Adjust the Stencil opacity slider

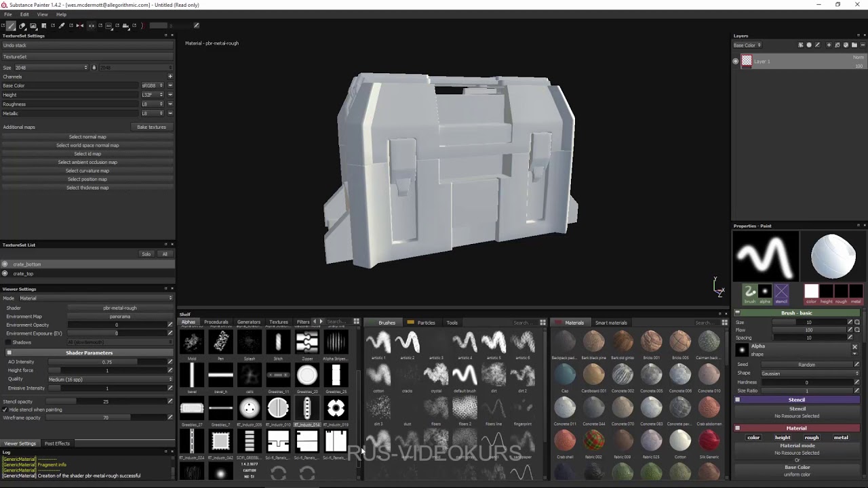coord(106,401)
